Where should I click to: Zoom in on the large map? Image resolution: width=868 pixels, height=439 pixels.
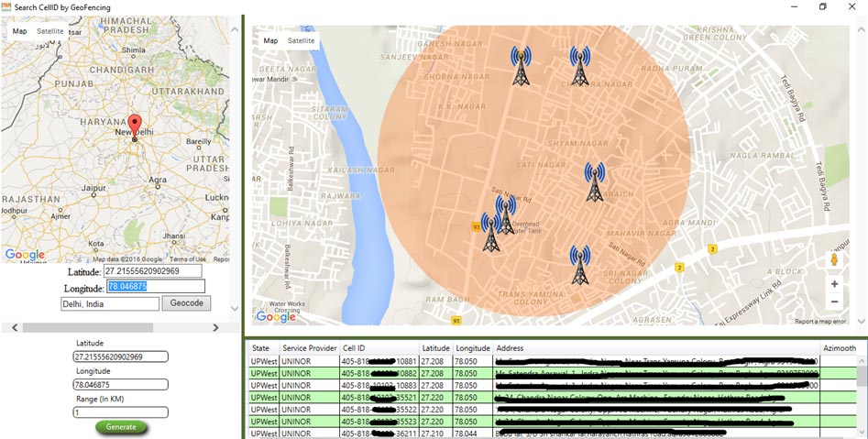tap(834, 284)
